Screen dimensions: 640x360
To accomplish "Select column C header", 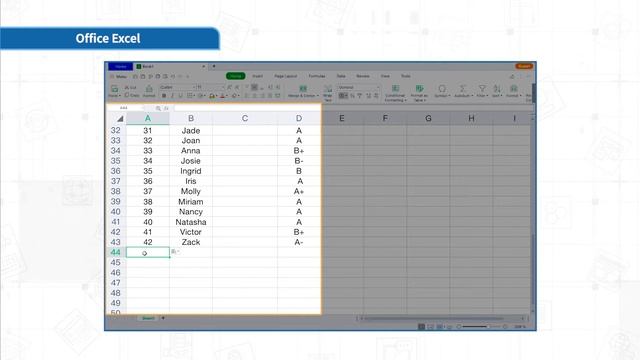I will coord(245,118).
